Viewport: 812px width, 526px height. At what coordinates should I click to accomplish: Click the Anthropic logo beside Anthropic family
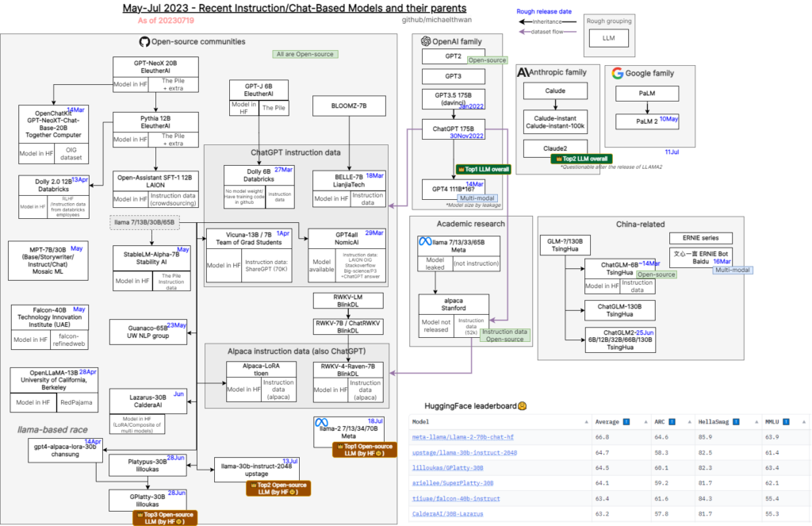pos(523,72)
